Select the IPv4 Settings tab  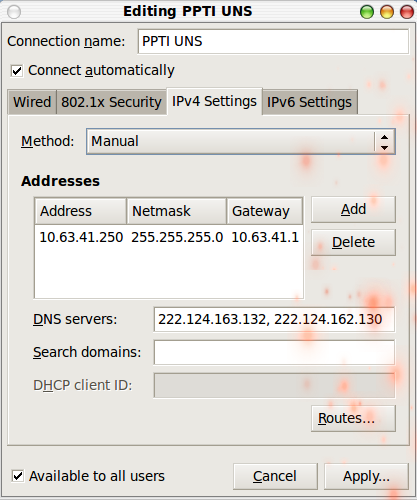point(214,101)
